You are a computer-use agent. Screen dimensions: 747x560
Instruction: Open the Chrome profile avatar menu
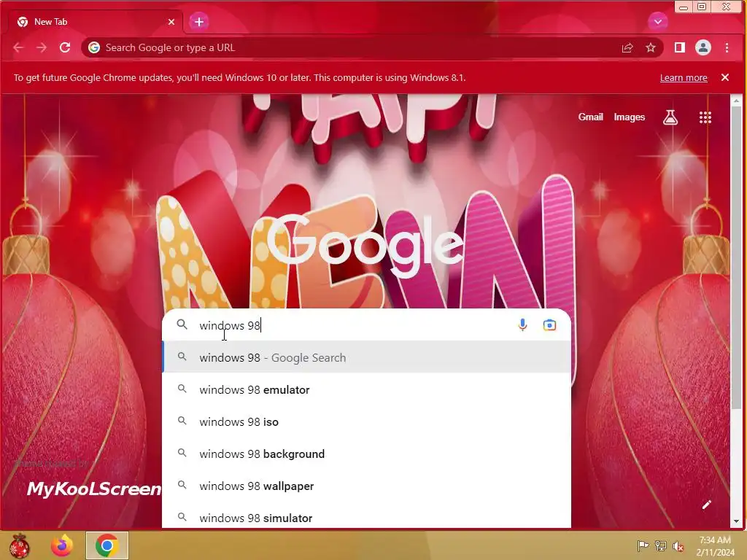coord(703,47)
